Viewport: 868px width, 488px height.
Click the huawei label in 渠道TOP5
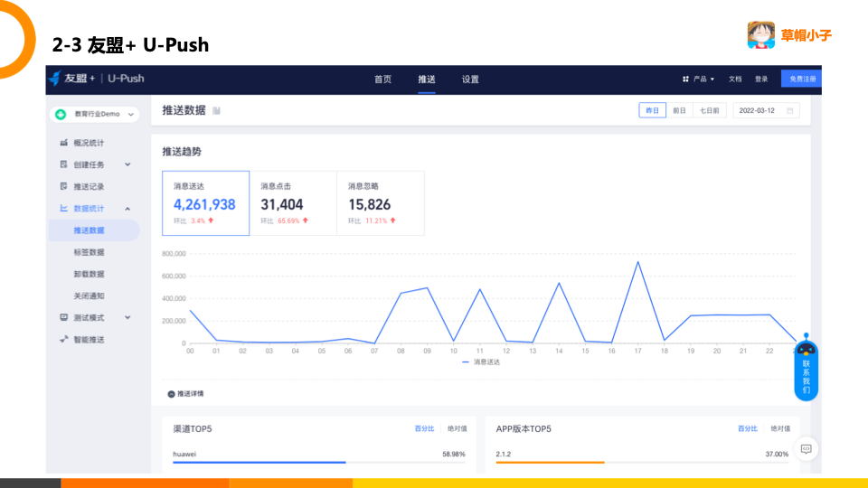point(184,454)
